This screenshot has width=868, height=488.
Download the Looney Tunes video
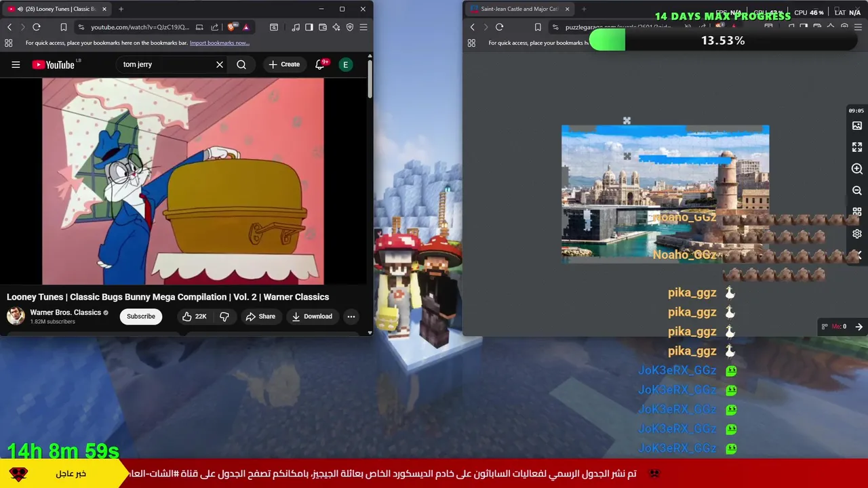(x=312, y=317)
